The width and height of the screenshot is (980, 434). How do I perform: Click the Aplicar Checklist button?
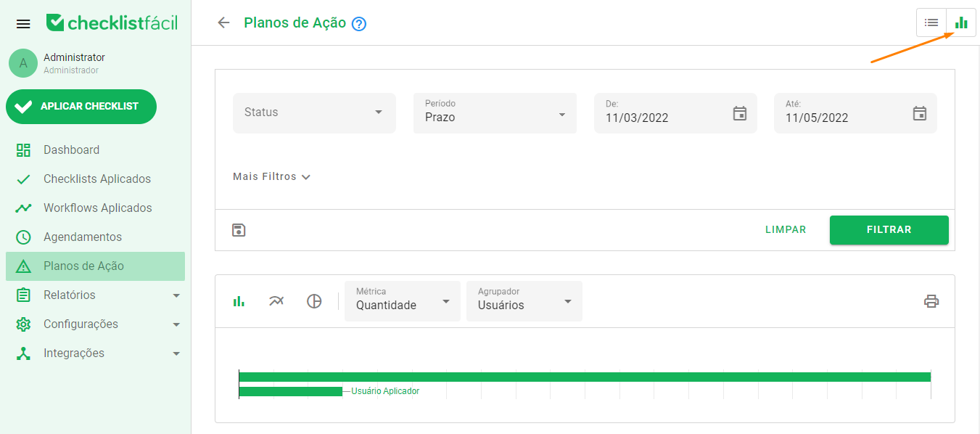pos(81,107)
